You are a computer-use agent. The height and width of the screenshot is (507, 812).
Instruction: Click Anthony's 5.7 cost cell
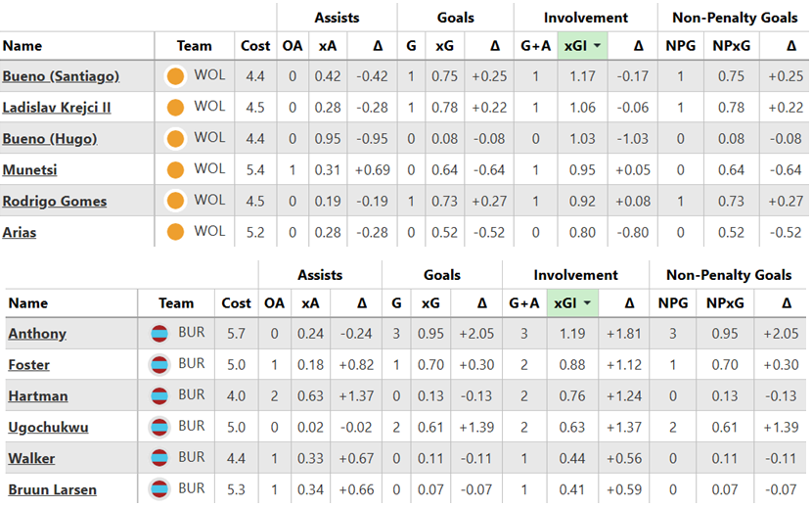(236, 334)
